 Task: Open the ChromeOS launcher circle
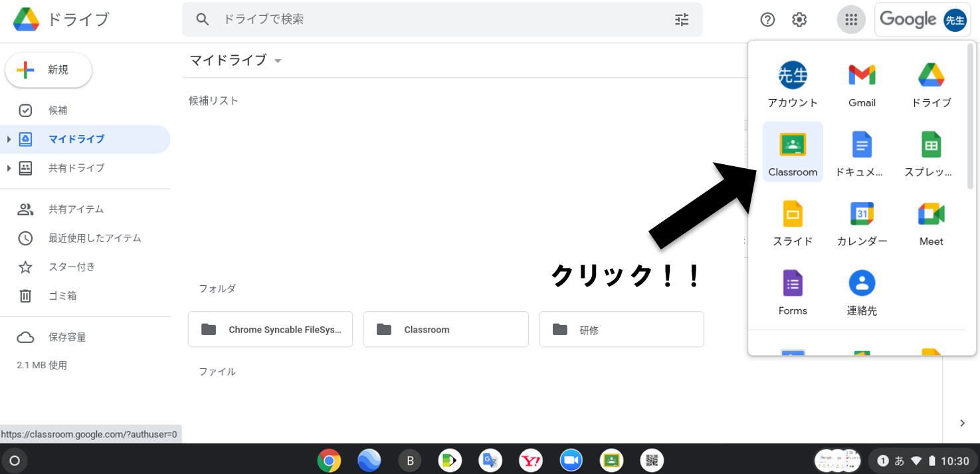tap(15, 460)
